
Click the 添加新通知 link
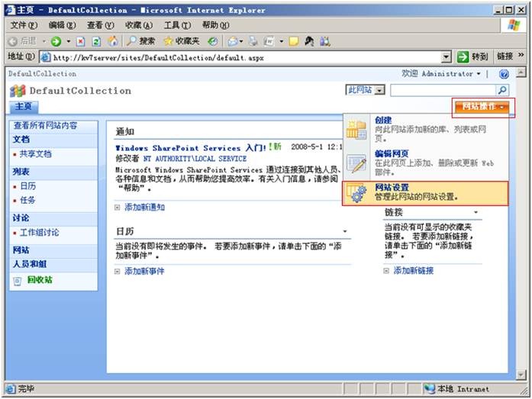click(144, 208)
